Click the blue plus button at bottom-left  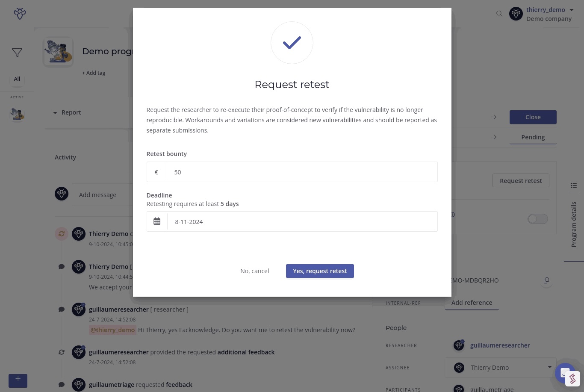18,380
